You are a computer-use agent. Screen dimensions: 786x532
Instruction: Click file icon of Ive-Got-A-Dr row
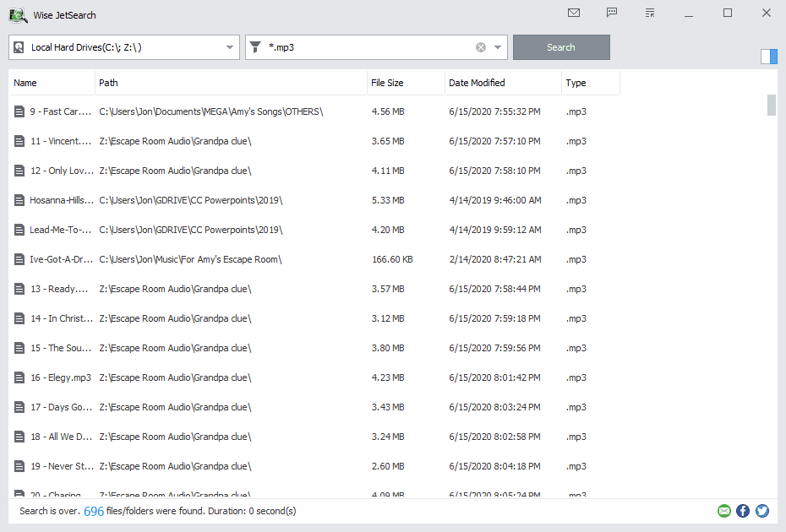(x=19, y=259)
